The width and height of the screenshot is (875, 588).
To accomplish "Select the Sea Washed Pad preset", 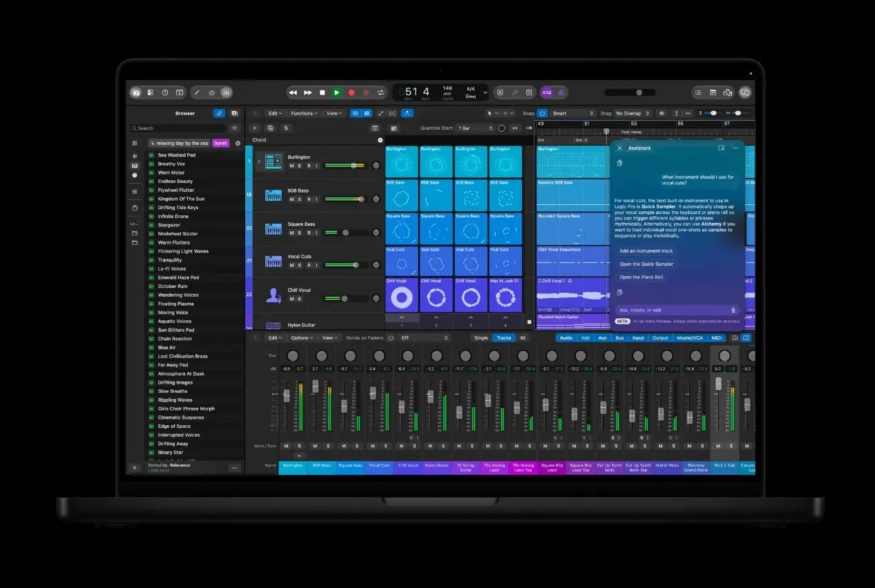I will pos(176,155).
